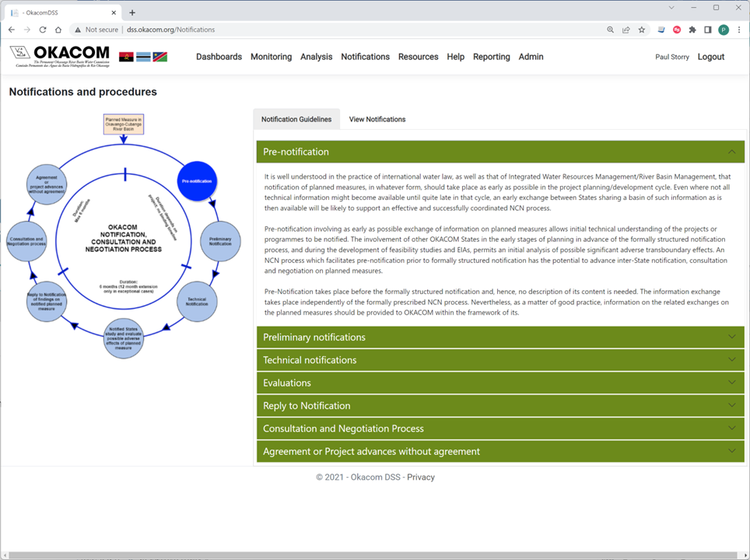The image size is (750, 560).
Task: Click the Not secure warning icon
Action: pos(78,30)
